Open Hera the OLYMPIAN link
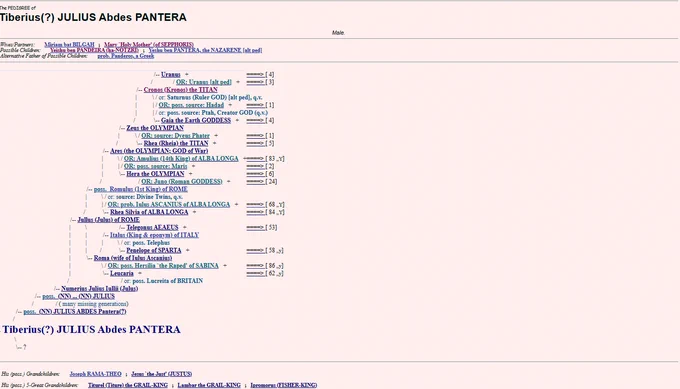This screenshot has height=389, width=680. tap(155, 174)
